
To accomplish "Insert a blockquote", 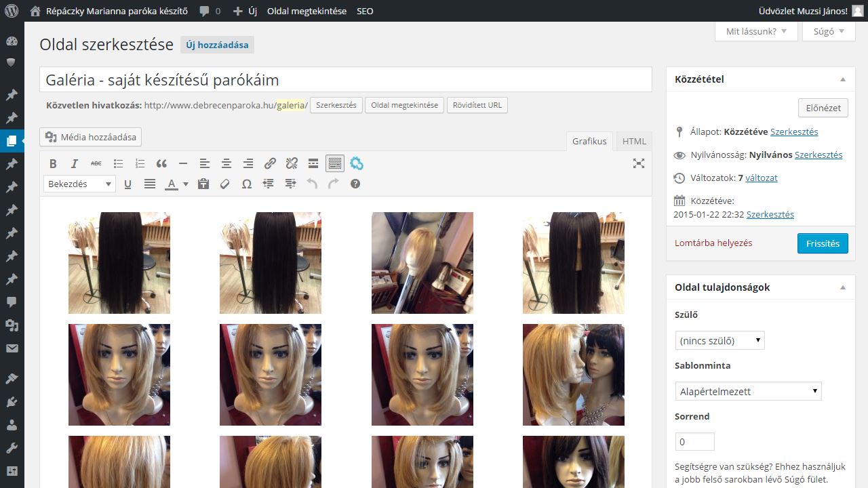I will 161,163.
